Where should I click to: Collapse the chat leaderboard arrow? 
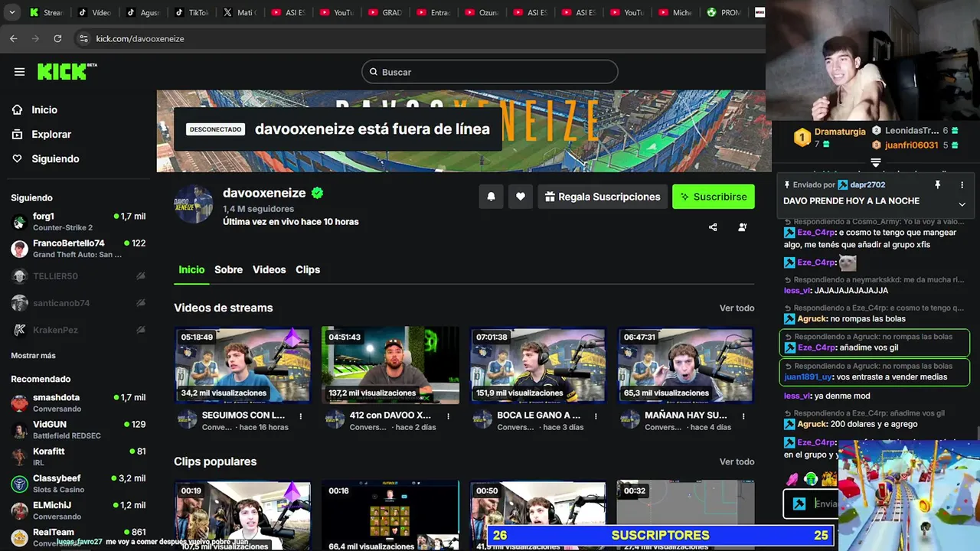876,162
